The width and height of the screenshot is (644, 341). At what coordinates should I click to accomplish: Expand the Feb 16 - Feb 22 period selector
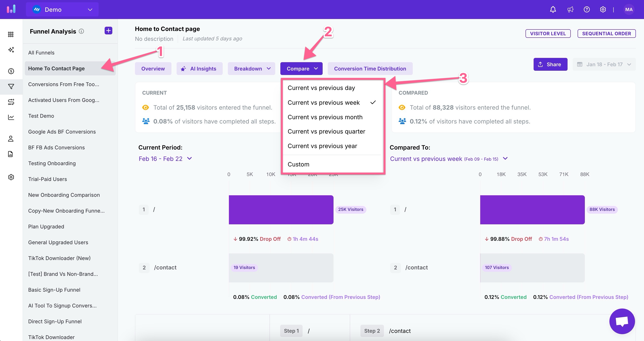165,159
